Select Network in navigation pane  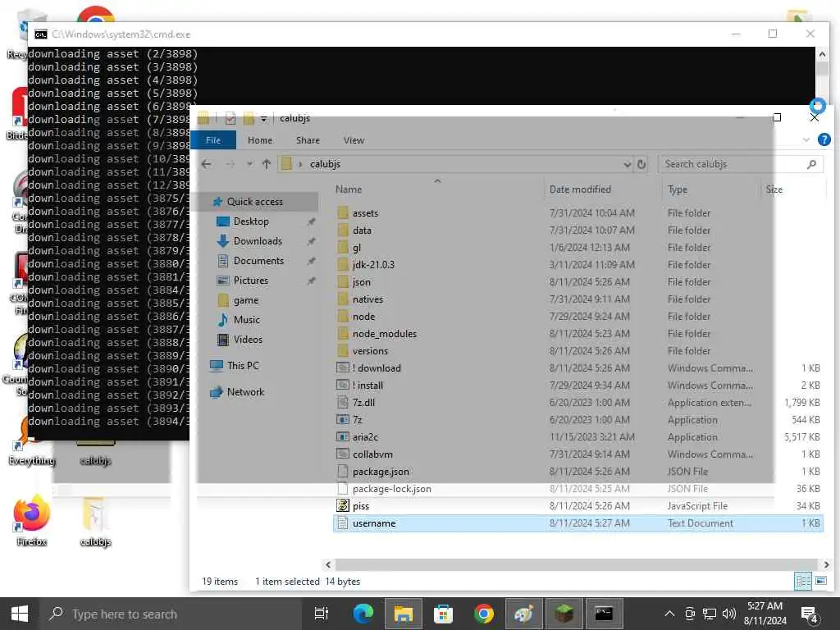[245, 392]
